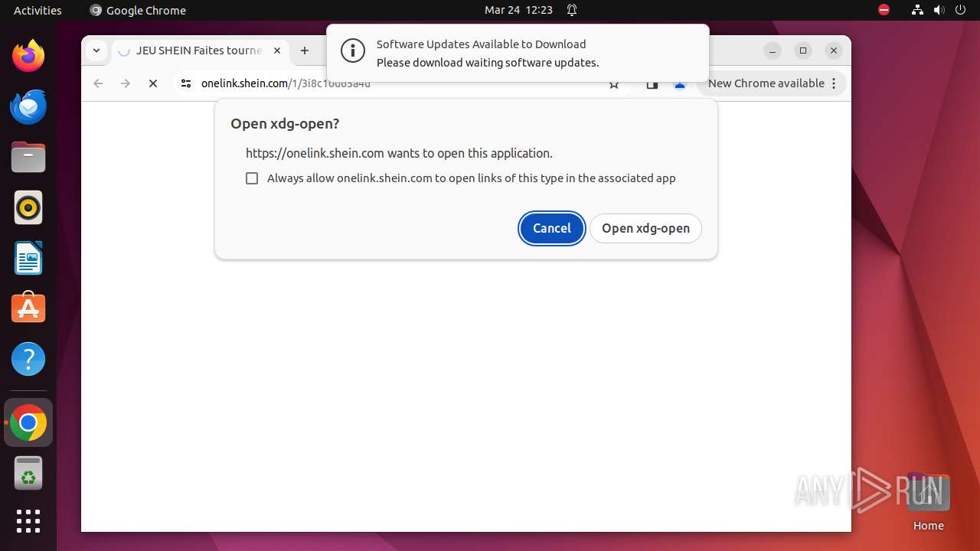Click the Google Chrome dock icon
980x551 pixels.
[x=28, y=422]
